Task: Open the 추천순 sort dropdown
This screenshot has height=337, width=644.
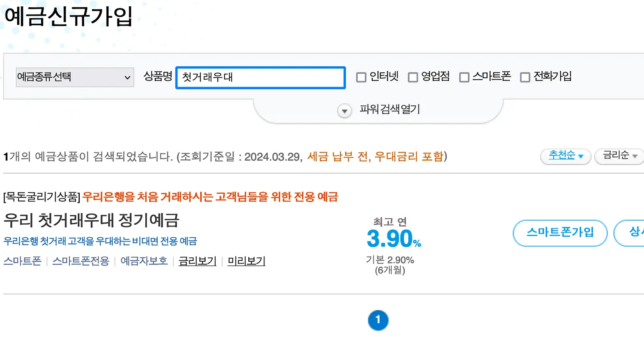Action: pos(565,156)
